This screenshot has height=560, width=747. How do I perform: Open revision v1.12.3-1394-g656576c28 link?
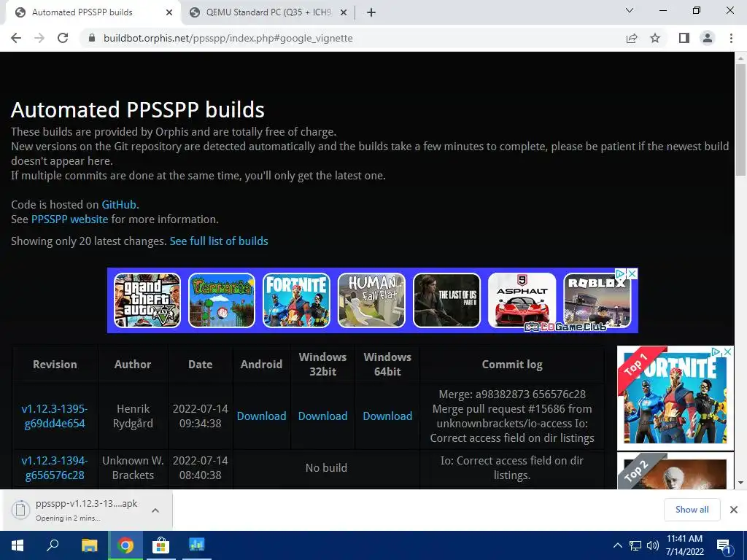55,468
